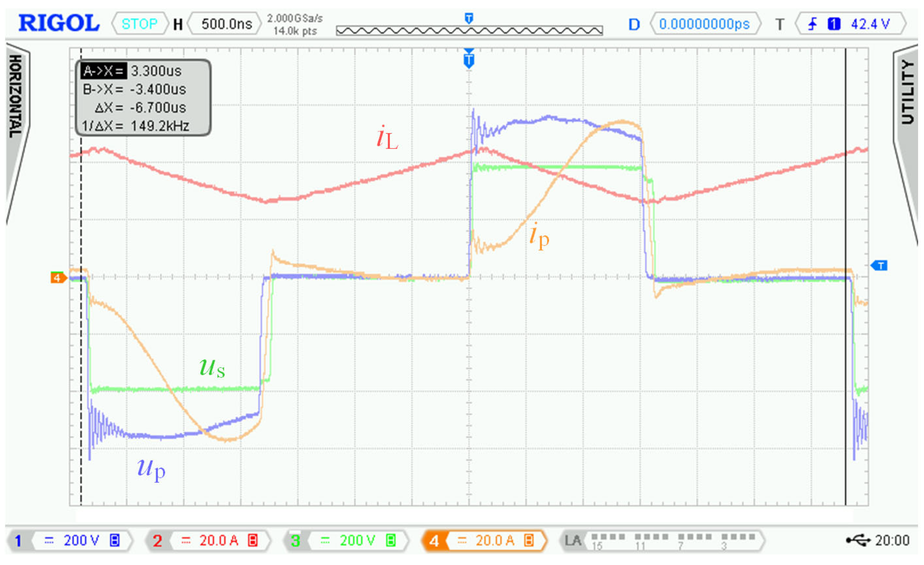The height and width of the screenshot is (565, 924).
Task: Click the RIGOL logo
Action: click(59, 23)
